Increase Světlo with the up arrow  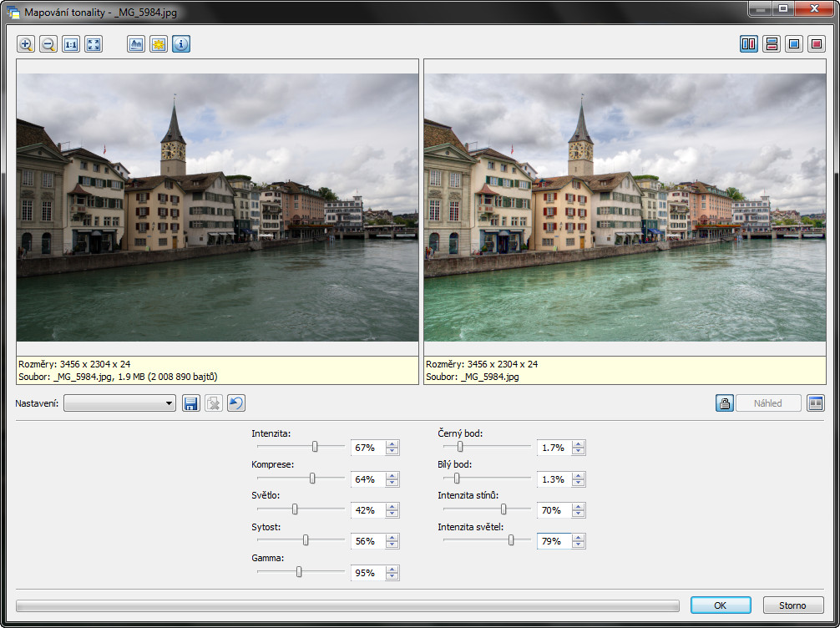(392, 506)
